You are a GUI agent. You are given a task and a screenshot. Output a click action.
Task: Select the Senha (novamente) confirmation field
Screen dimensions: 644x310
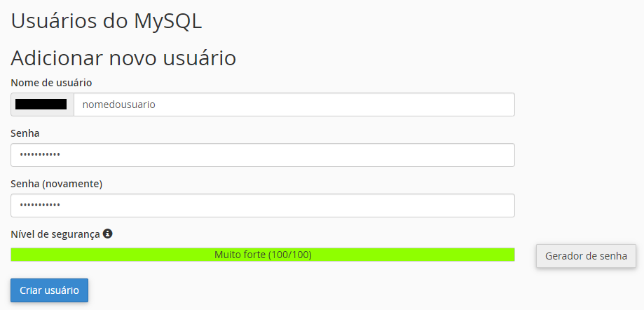coord(263,205)
